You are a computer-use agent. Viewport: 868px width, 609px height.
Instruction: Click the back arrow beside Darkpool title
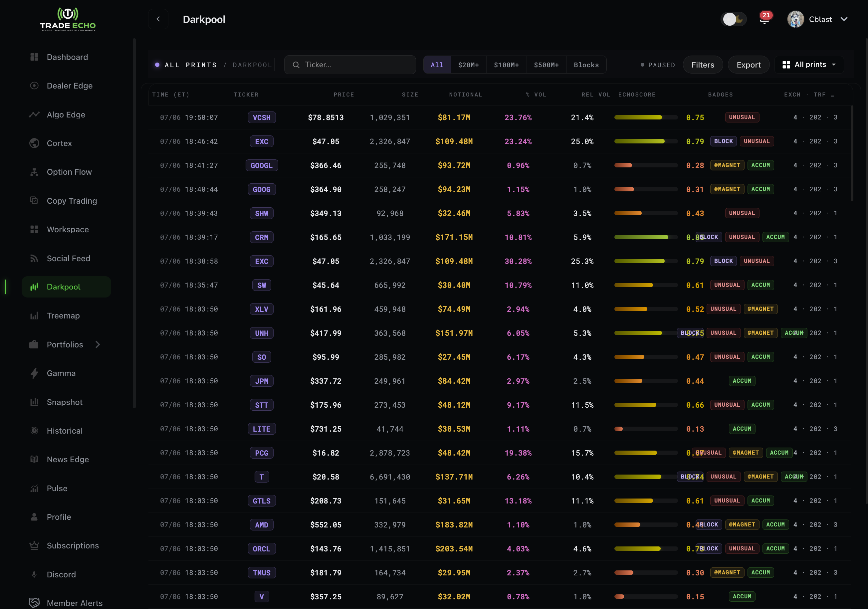click(x=158, y=19)
